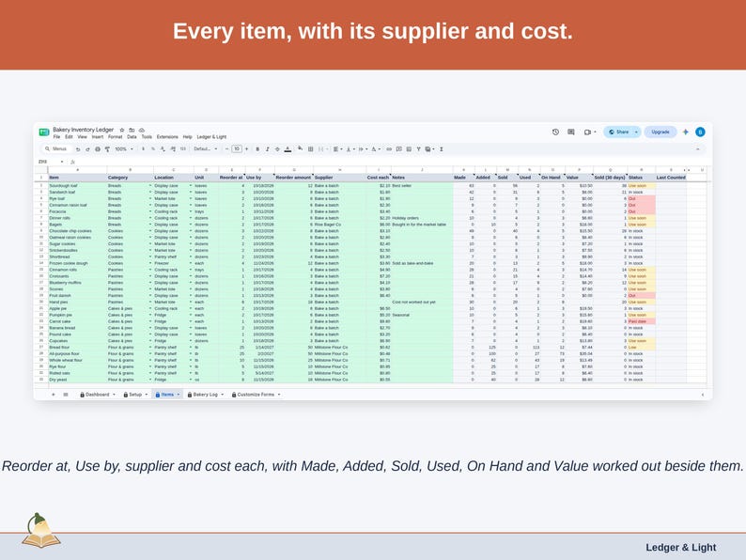Add a new sheet with plus
The image size is (746, 560).
pos(54,395)
